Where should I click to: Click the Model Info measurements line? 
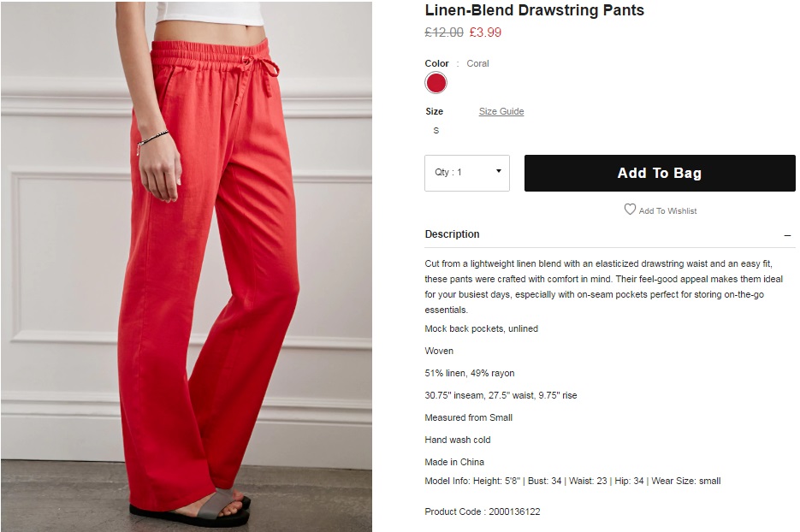(572, 481)
